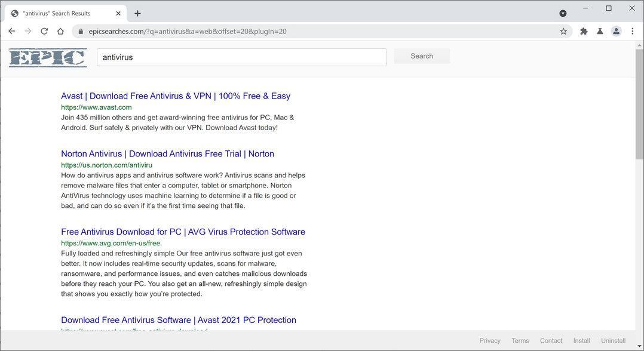
Task: Click the home icon in the toolbar
Action: [60, 31]
